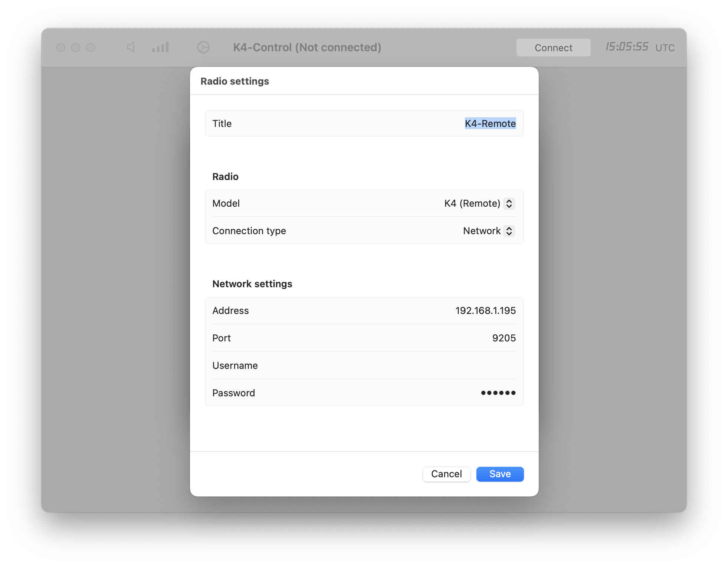Click the Port label
Screen dimensions: 728x567
click(x=222, y=338)
